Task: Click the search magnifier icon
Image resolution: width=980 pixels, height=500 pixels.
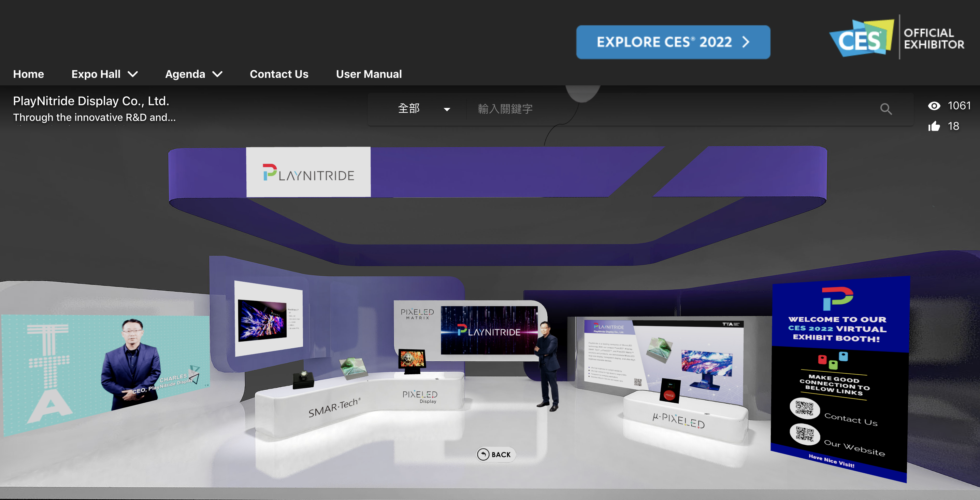Action: 886,109
